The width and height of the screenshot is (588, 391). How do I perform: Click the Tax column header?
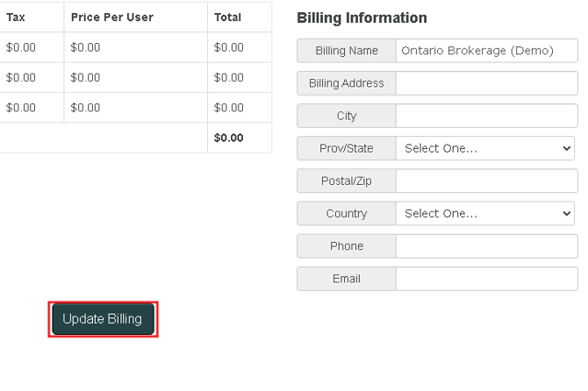16,18
